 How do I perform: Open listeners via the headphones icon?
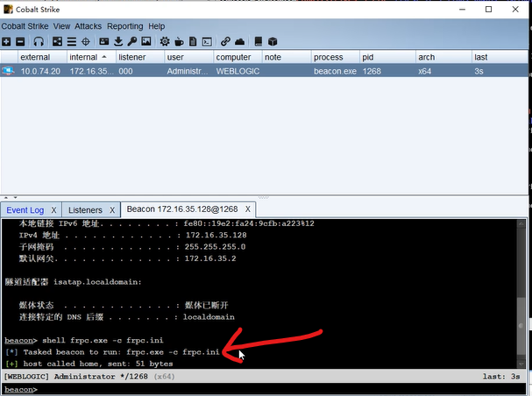pyautogui.click(x=39, y=42)
